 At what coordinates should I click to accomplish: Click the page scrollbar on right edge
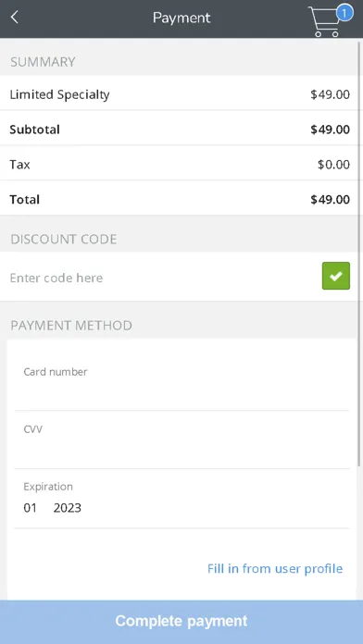360,253
